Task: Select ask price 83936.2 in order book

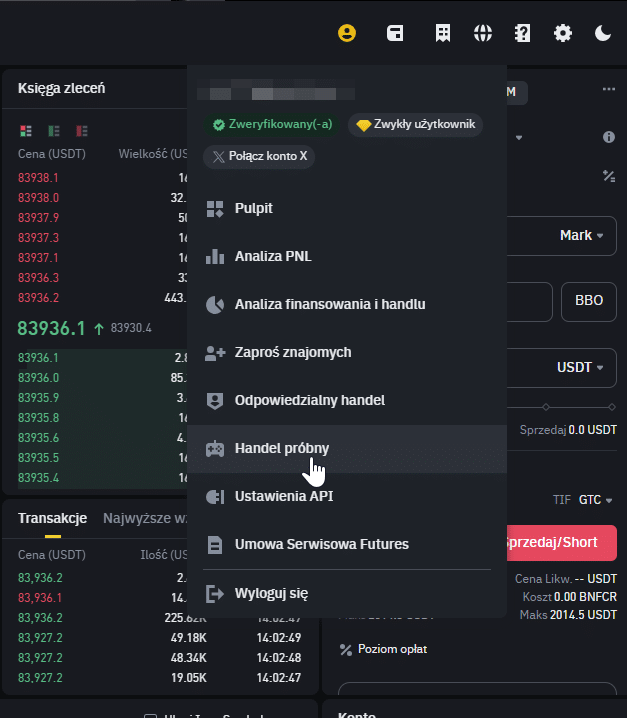Action: pos(38,298)
